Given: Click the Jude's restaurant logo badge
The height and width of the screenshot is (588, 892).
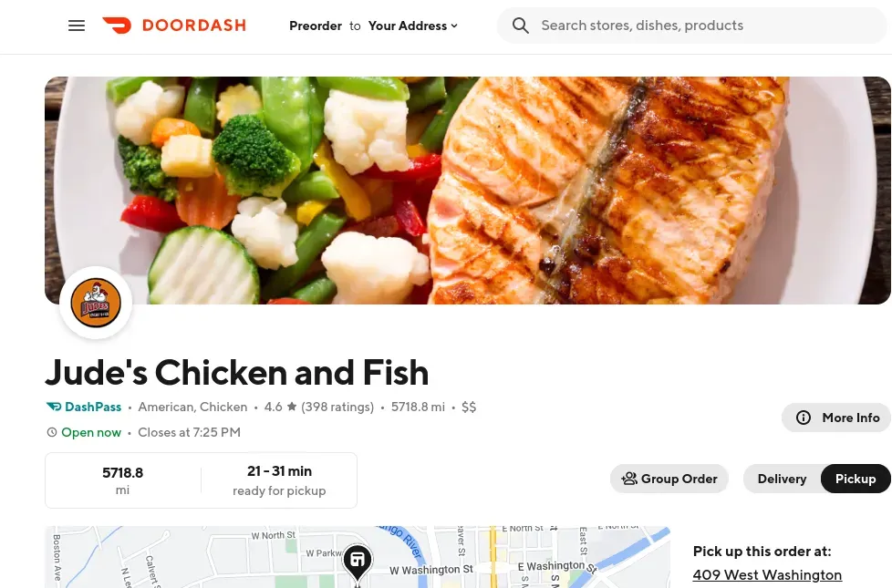Looking at the screenshot, I should [x=96, y=303].
